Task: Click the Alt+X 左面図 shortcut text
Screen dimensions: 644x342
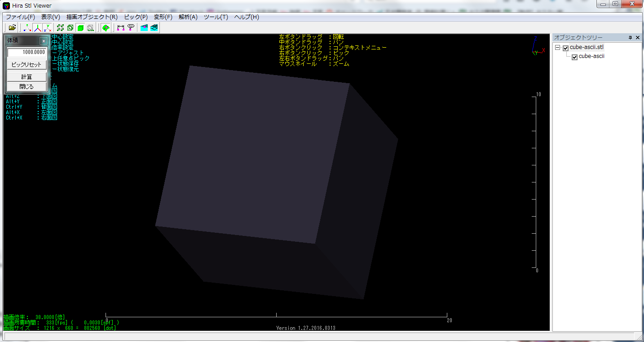Action: coord(31,112)
